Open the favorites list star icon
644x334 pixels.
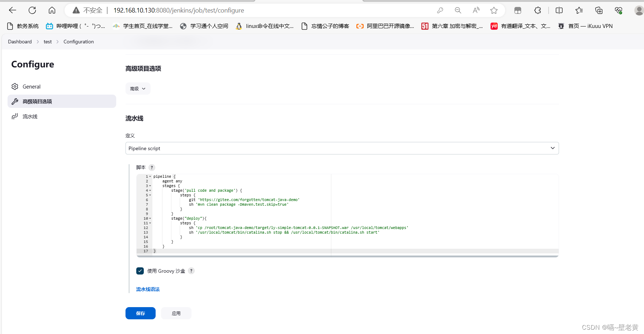[579, 10]
